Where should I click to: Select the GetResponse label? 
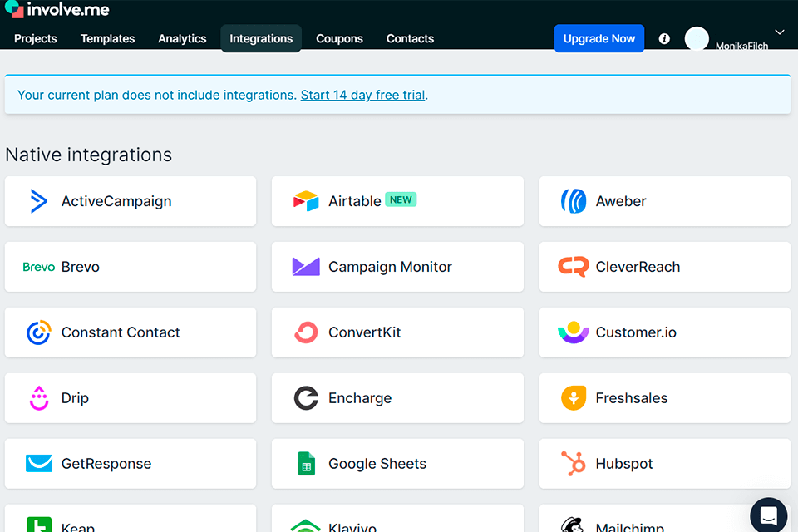point(106,464)
